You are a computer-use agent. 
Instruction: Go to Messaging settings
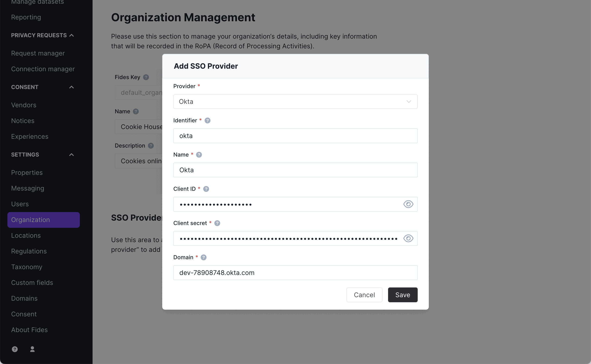click(x=28, y=188)
